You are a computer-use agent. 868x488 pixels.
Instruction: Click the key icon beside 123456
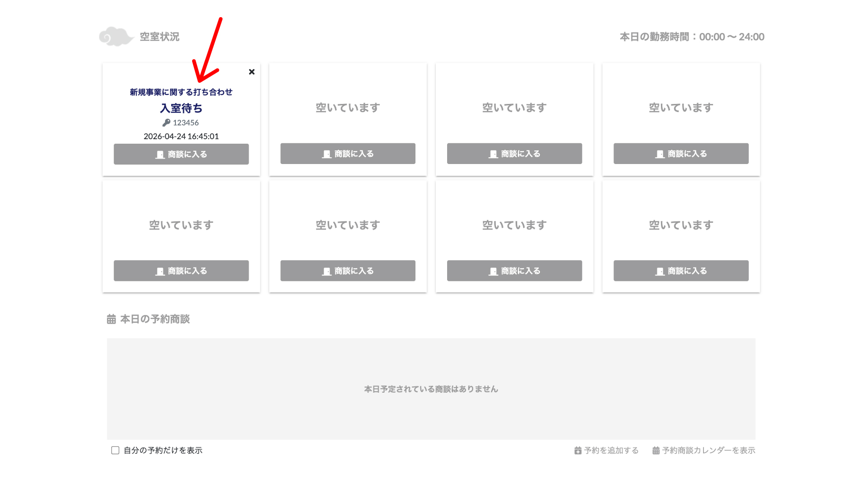pos(166,122)
